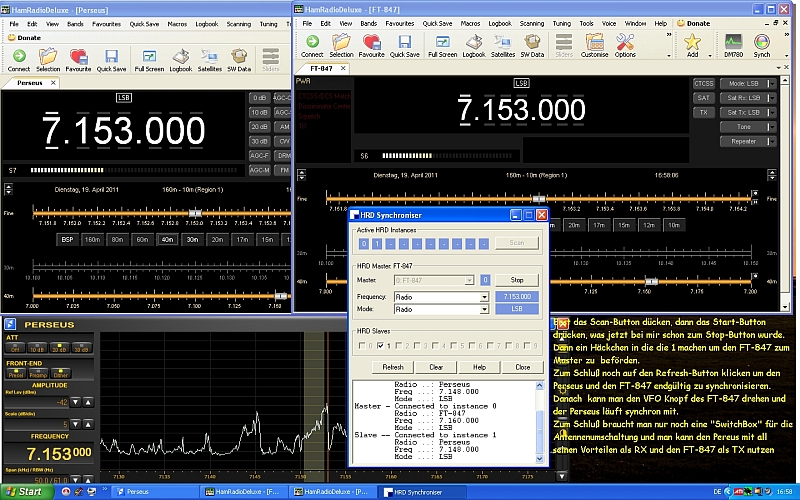Viewport: 800px width, 500px height.
Task: Click Clear button in HRD Synchroniser
Action: point(436,367)
